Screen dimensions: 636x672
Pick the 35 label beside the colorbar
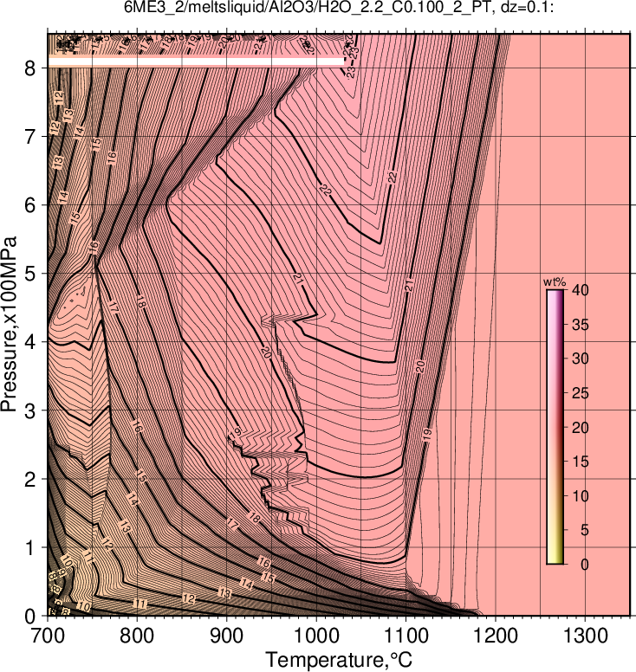click(581, 325)
